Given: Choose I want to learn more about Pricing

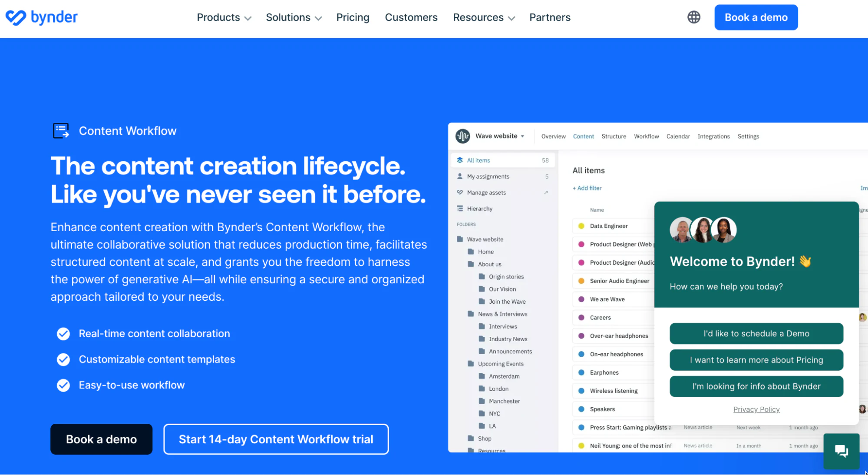Looking at the screenshot, I should pos(756,360).
